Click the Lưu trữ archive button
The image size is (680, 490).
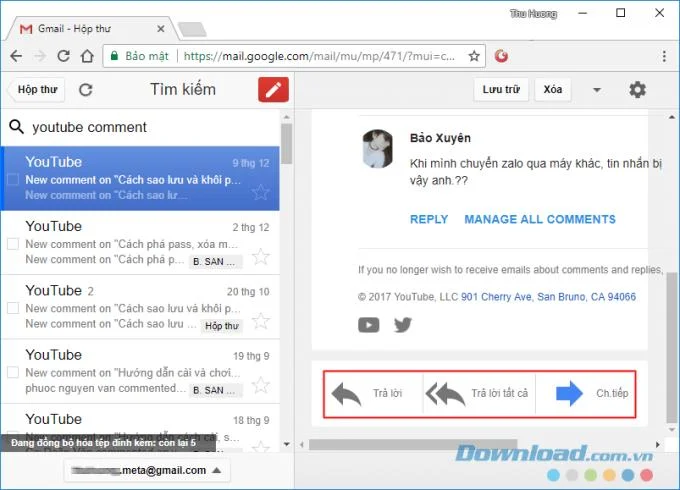click(501, 90)
